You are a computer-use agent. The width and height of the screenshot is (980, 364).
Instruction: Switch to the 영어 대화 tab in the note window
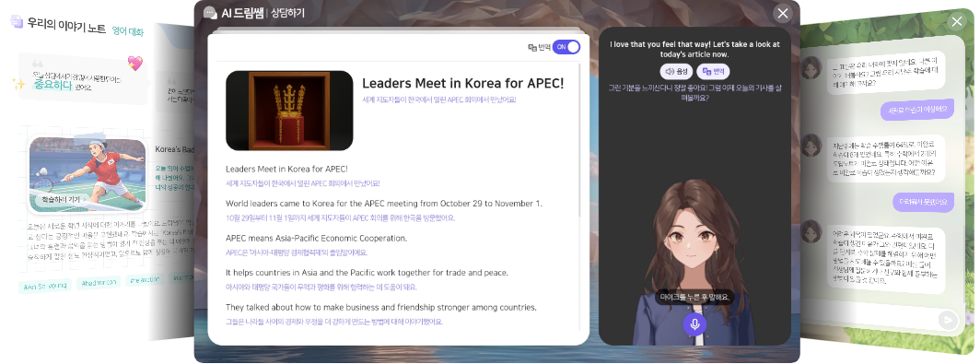[x=127, y=30]
